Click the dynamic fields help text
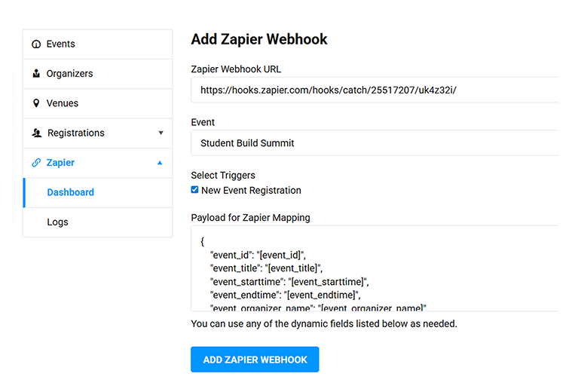Image resolution: width=569 pixels, height=392 pixels. 324,323
